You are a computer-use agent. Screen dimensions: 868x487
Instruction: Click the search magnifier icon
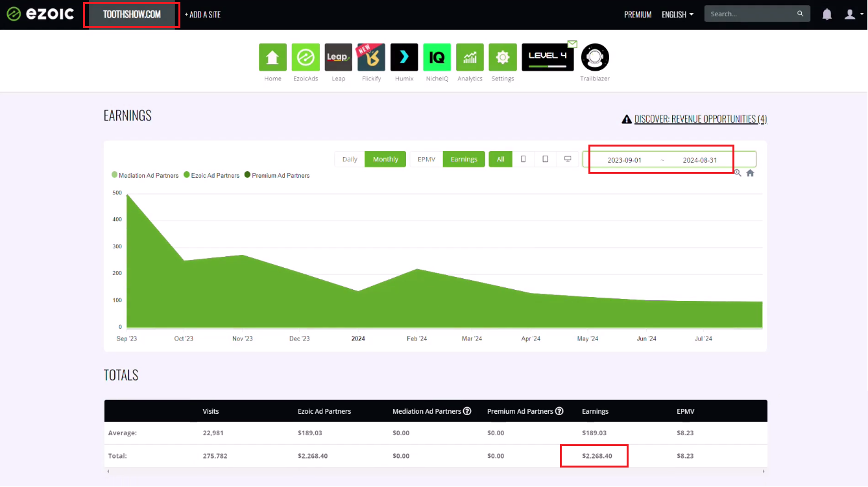tap(801, 14)
